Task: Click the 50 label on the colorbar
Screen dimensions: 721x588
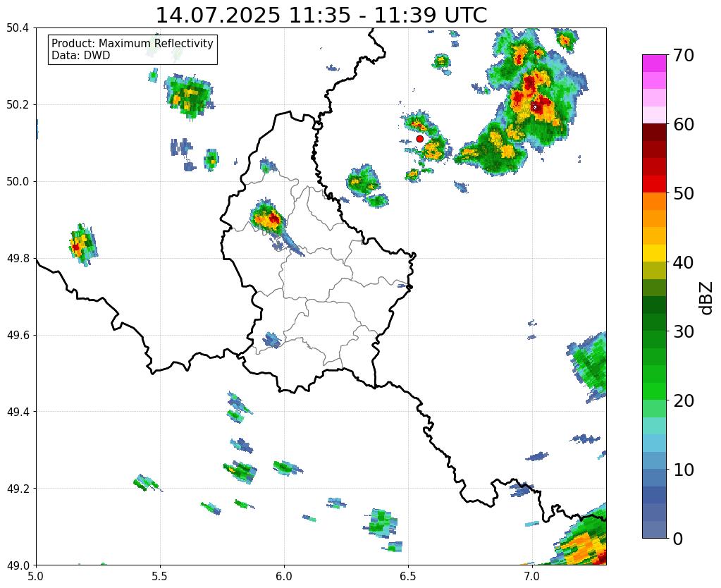Action: tap(683, 193)
